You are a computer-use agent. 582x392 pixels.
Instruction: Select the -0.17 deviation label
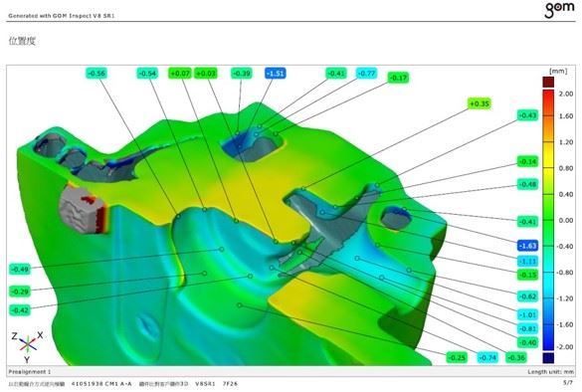tap(398, 78)
